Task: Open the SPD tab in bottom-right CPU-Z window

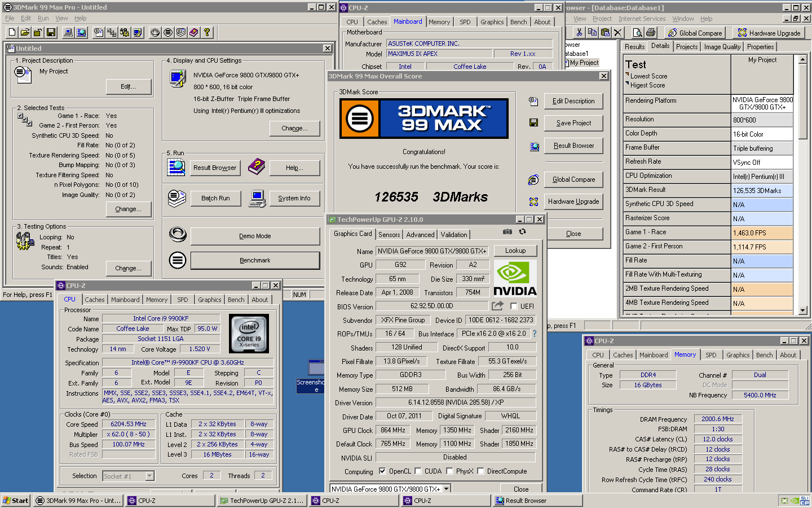Action: click(x=711, y=355)
